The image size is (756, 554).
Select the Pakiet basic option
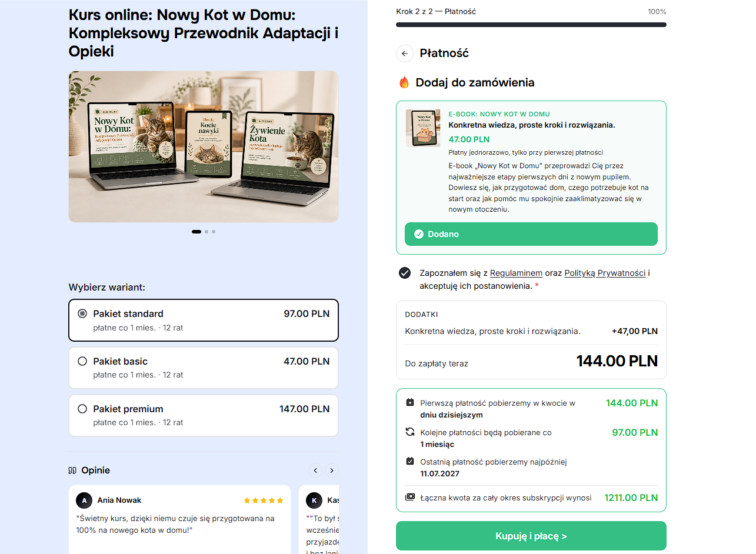pos(204,368)
